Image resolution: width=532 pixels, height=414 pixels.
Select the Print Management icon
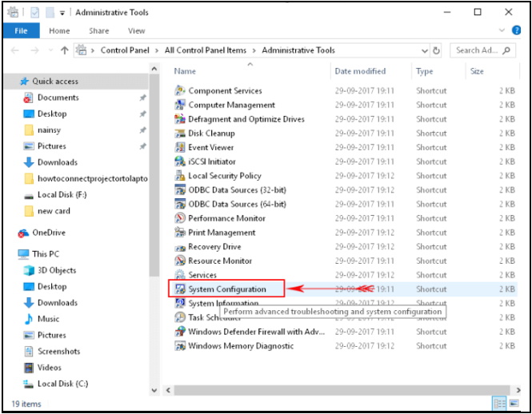pos(180,233)
